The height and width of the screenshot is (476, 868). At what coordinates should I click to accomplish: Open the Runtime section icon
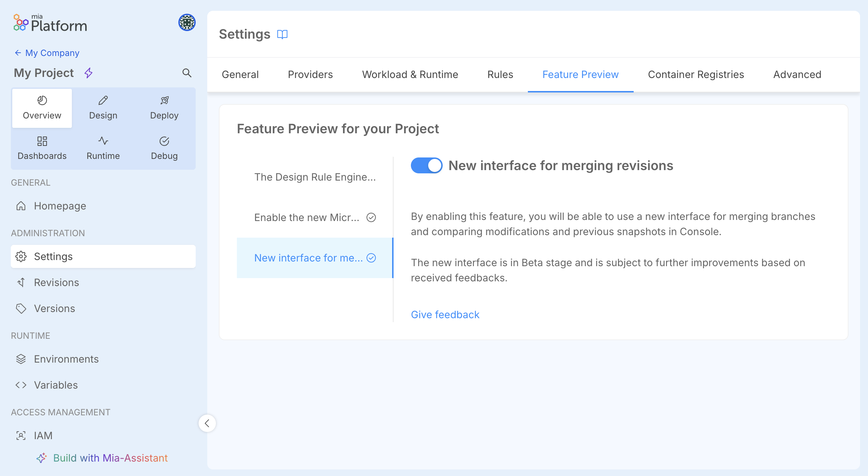pyautogui.click(x=103, y=141)
